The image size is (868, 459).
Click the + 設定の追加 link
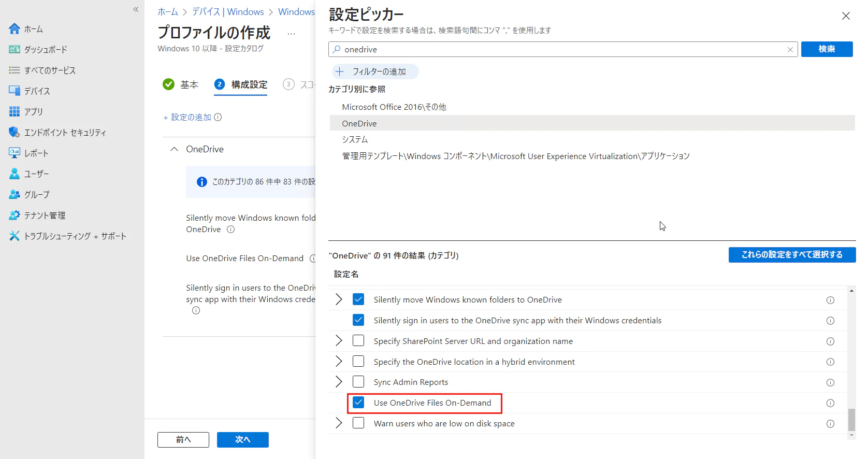187,118
